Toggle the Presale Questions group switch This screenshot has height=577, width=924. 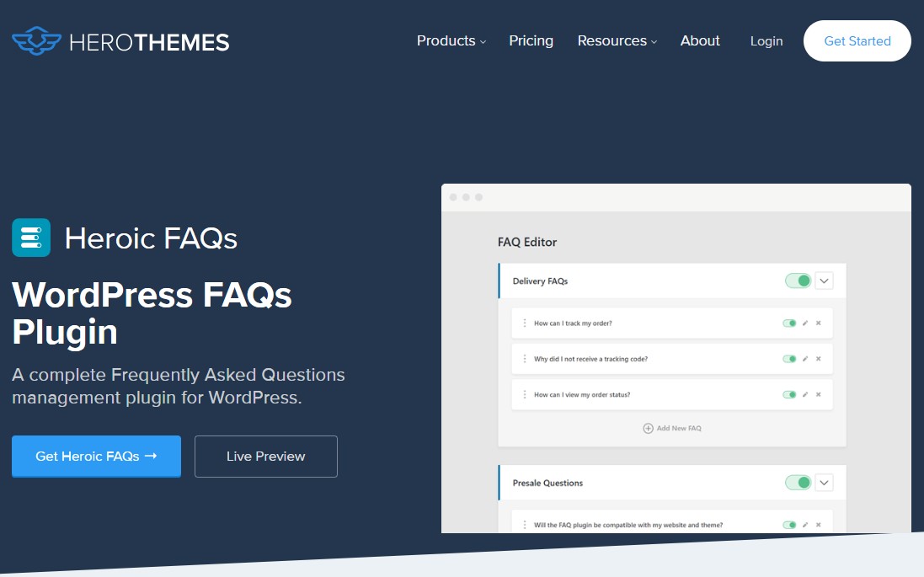click(798, 483)
